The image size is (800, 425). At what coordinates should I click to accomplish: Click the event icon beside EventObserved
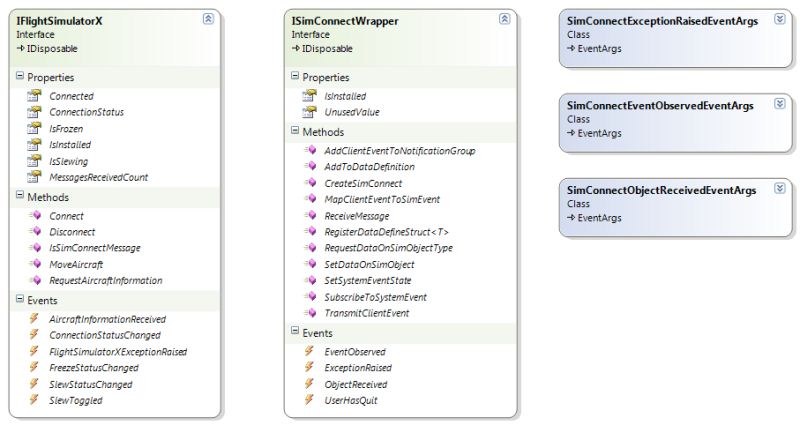309,351
